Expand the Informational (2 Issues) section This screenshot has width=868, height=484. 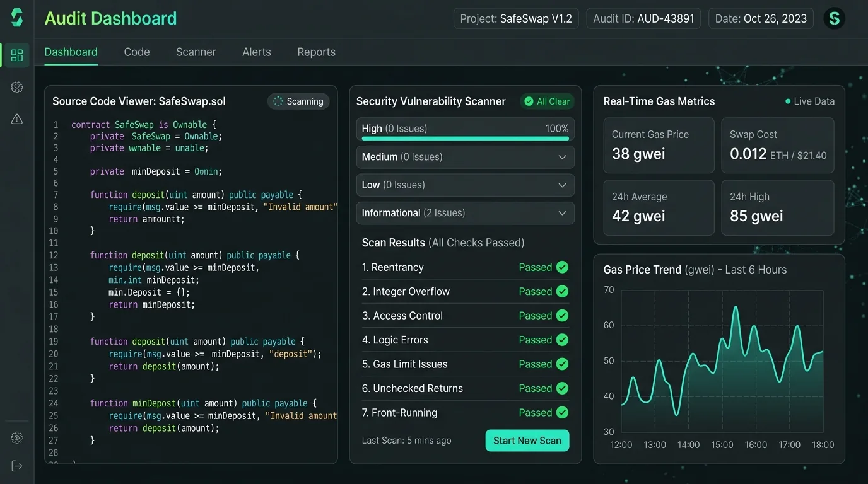(x=465, y=213)
